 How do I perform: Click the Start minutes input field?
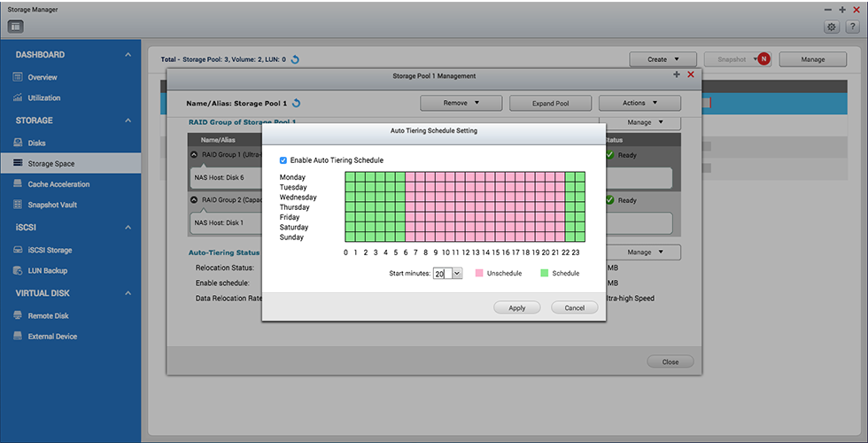point(442,274)
